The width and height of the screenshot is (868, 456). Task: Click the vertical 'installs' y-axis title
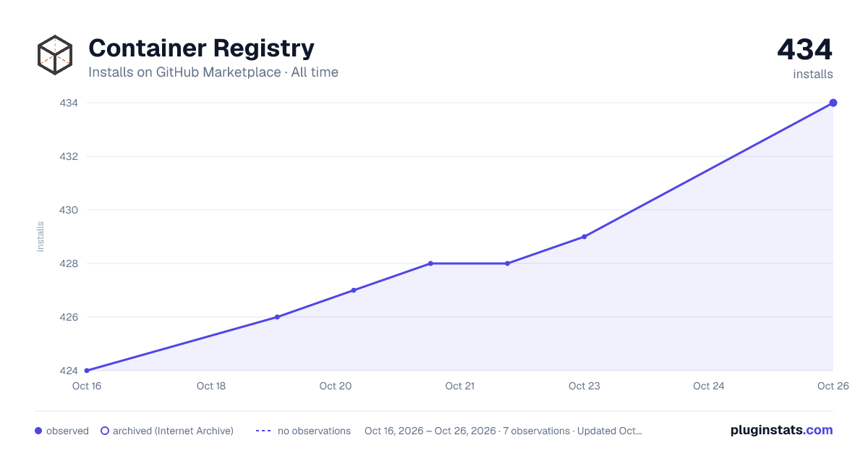click(x=41, y=237)
